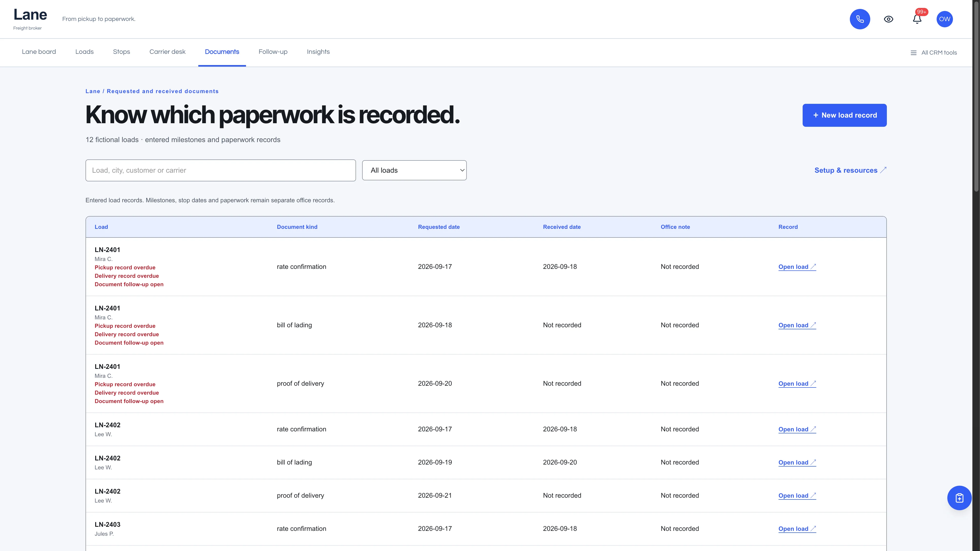This screenshot has height=551, width=980.
Task: Expand the All loads filter dropdown
Action: (414, 170)
